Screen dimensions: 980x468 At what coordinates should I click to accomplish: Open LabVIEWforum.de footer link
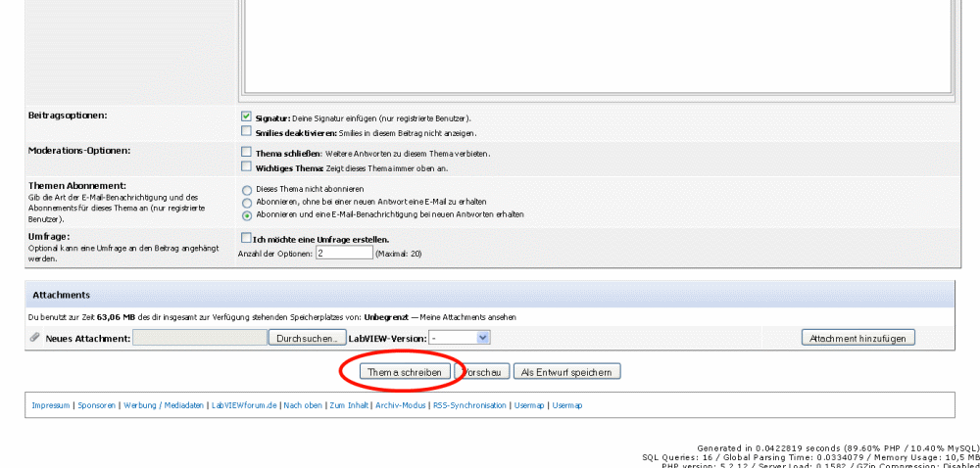[244, 405]
